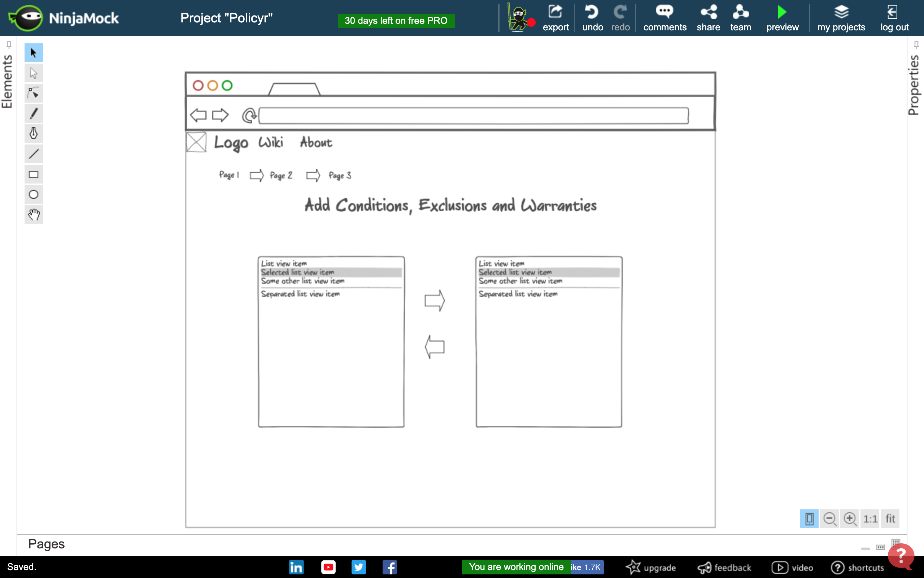The height and width of the screenshot is (578, 924).
Task: Open the comments panel
Action: pos(665,18)
